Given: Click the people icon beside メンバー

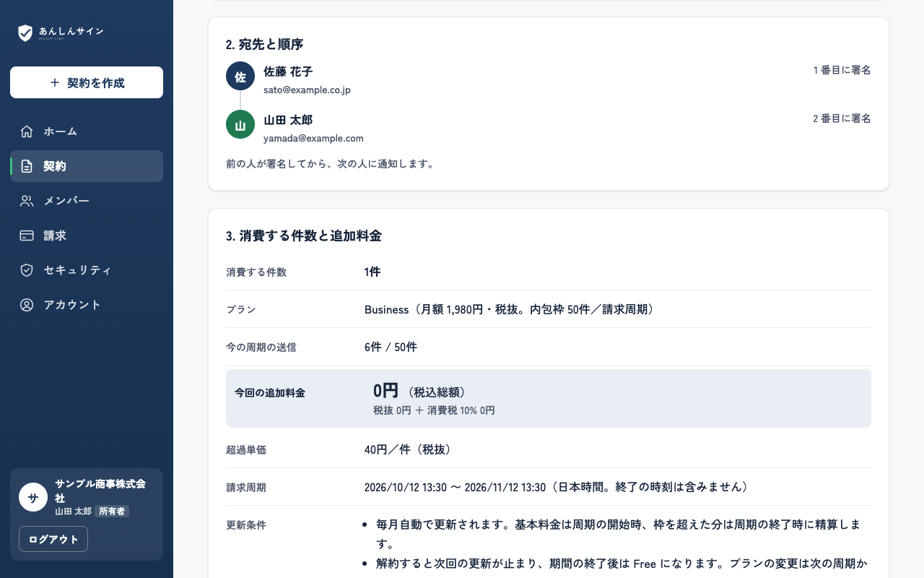Looking at the screenshot, I should click(27, 201).
